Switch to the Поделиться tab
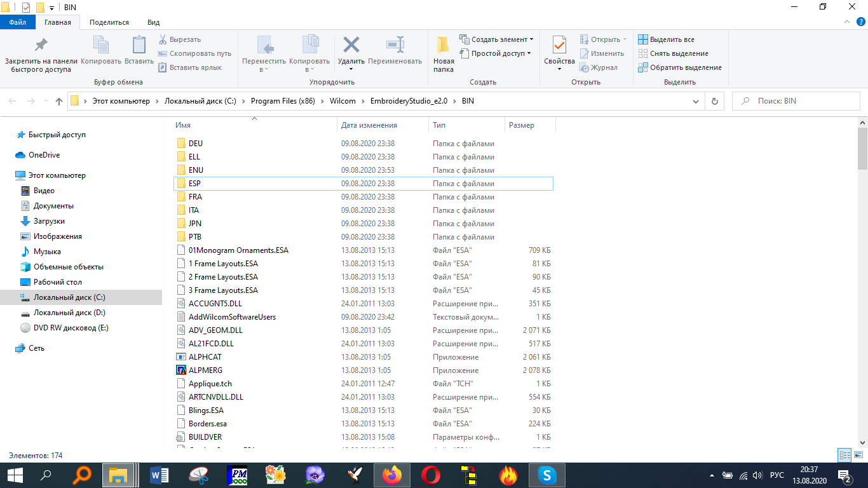The image size is (868, 488). (109, 22)
